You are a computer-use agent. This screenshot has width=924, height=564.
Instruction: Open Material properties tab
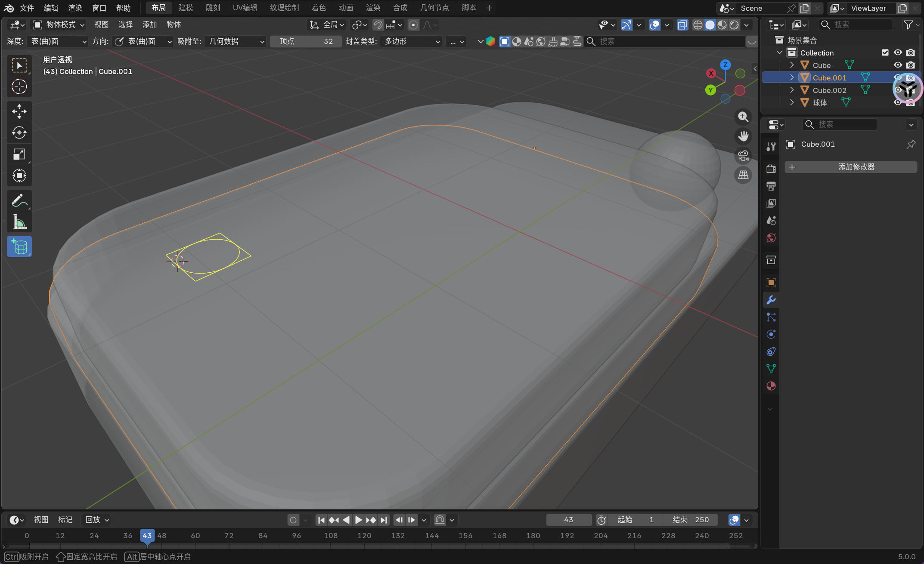(x=771, y=386)
